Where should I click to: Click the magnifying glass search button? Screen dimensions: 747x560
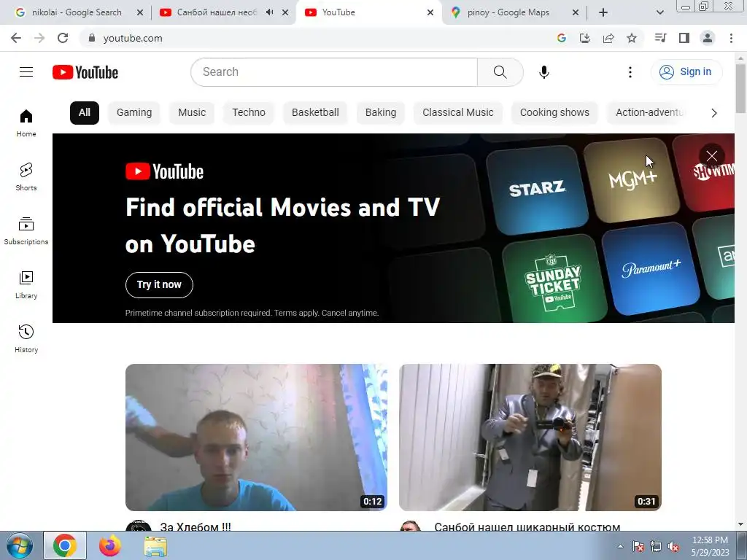pyautogui.click(x=500, y=72)
